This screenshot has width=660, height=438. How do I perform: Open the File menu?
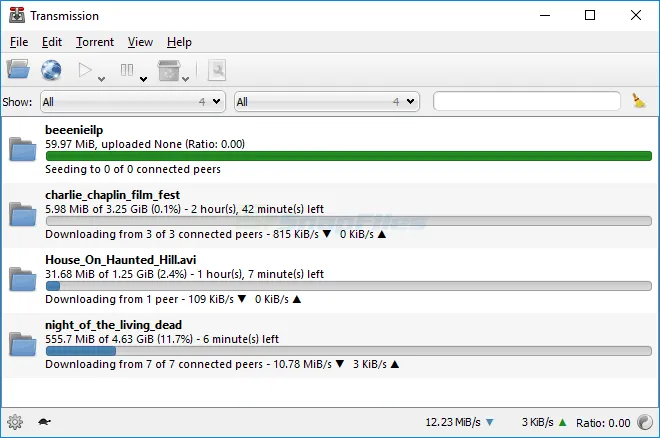tap(19, 42)
